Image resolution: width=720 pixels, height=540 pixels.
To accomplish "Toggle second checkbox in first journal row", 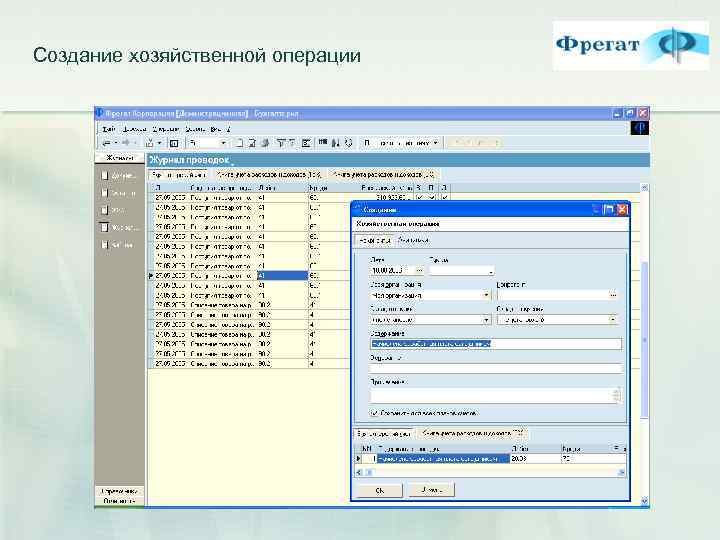I will [431, 197].
